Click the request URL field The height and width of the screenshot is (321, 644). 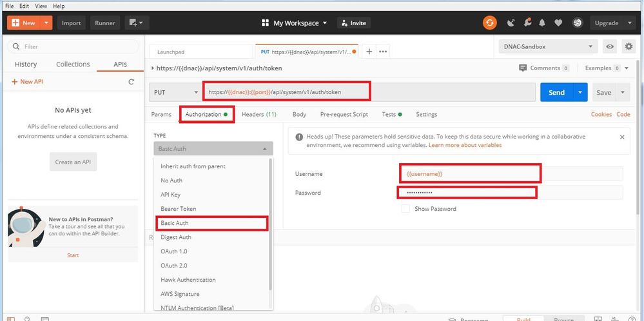[369, 92]
